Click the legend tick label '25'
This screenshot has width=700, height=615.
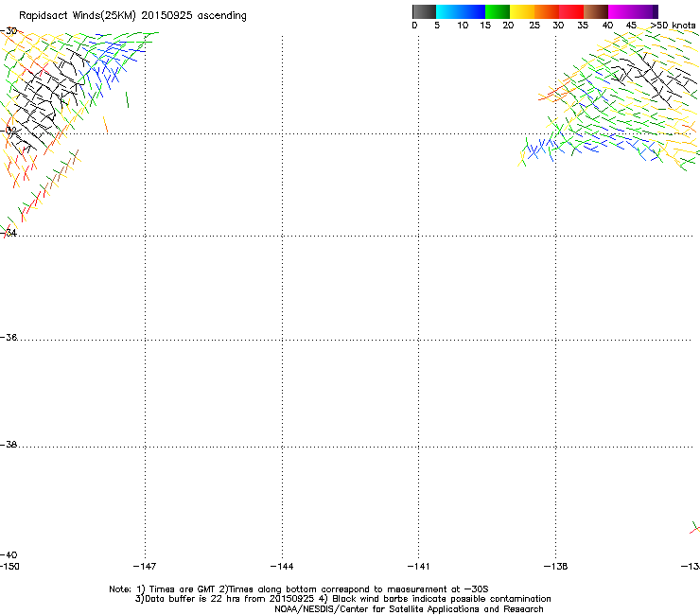click(534, 26)
